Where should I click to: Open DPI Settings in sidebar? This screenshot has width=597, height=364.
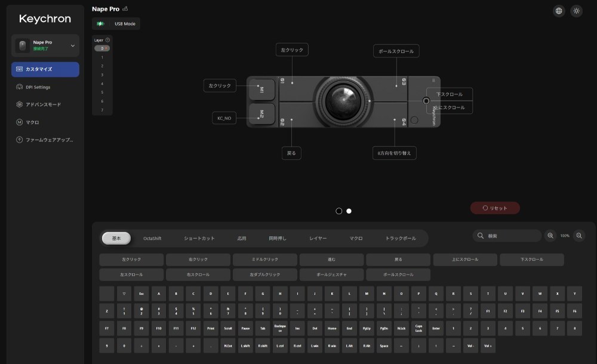click(45, 87)
